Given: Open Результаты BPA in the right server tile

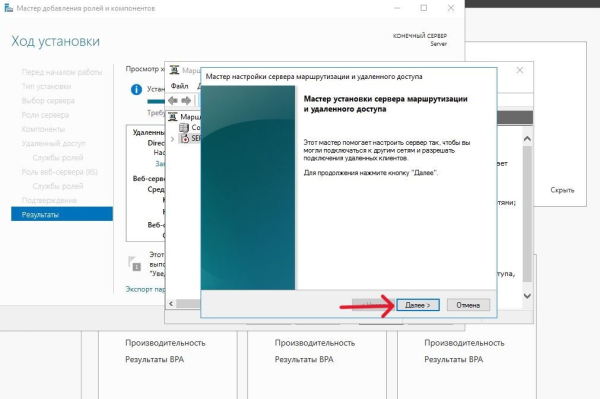Looking at the screenshot, I should click(453, 359).
